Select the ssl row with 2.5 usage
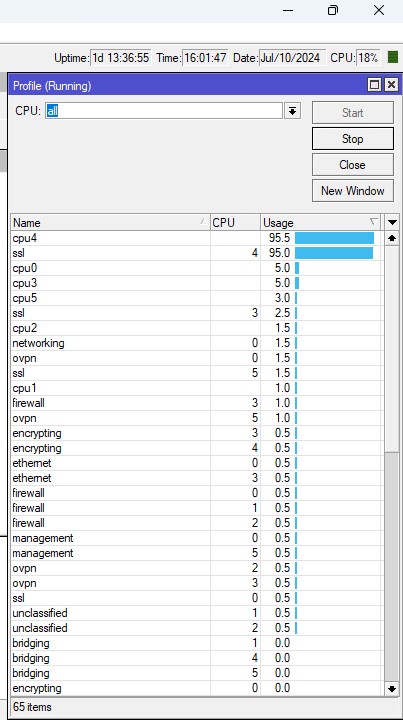 click(196, 313)
